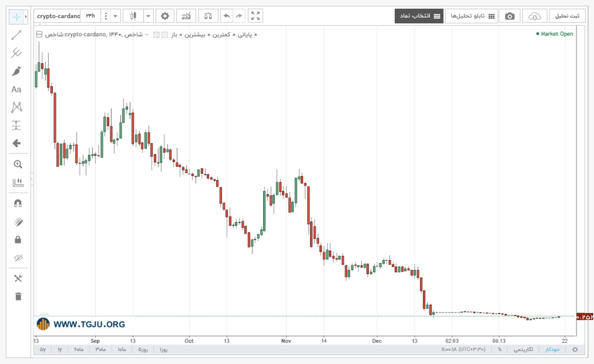The height and width of the screenshot is (364, 594).
Task: Set chart range to ۶ماه
Action: point(79,349)
